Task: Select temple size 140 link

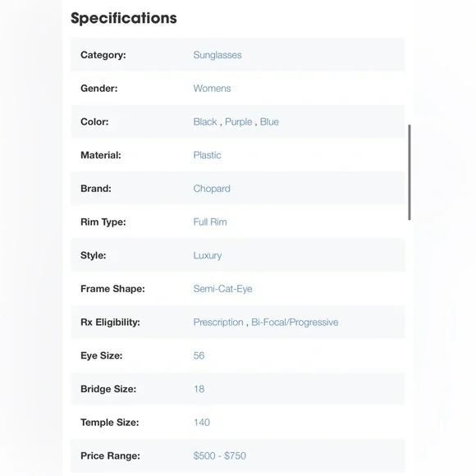Action: (202, 423)
